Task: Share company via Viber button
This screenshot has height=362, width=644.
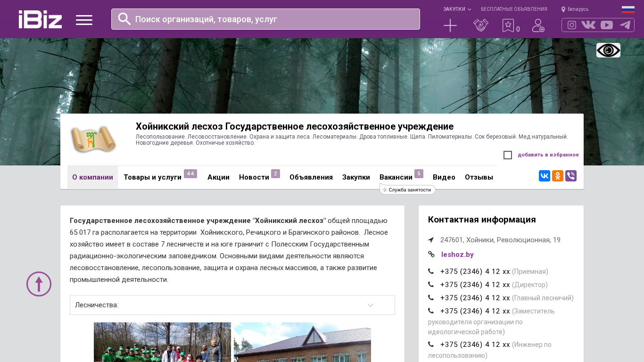Action: click(x=571, y=176)
